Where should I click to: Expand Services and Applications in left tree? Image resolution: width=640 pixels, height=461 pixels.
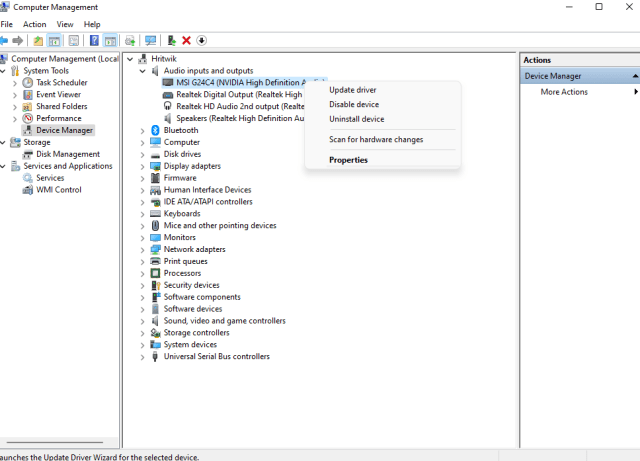pyautogui.click(x=4, y=166)
